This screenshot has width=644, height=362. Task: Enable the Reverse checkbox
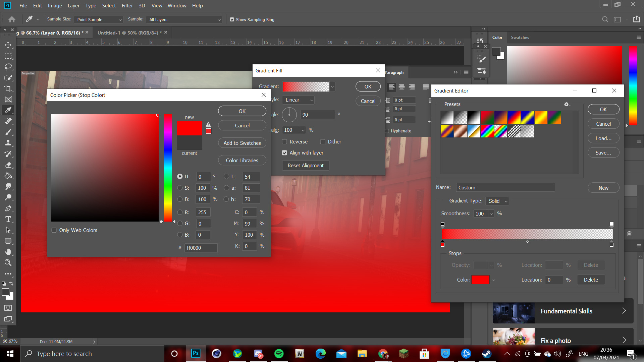tap(284, 142)
